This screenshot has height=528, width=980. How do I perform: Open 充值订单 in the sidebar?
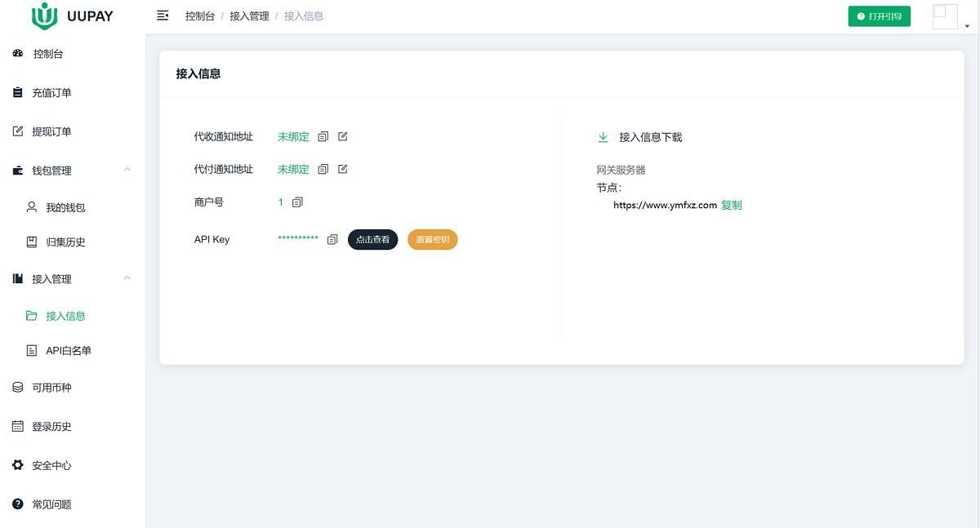coord(51,93)
